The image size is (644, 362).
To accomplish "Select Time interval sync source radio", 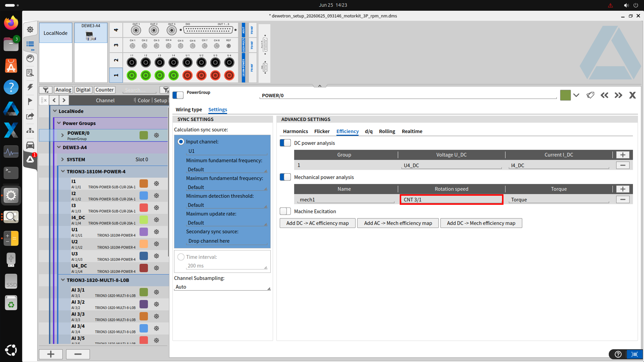I will [181, 257].
